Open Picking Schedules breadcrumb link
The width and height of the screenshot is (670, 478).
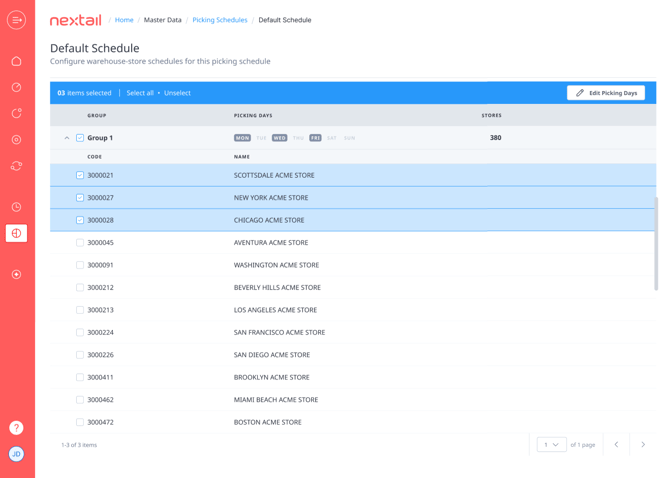[220, 20]
